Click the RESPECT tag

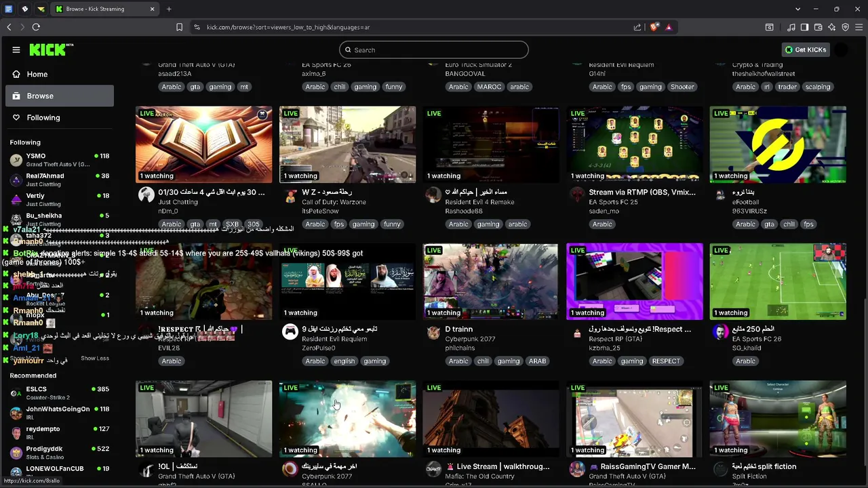point(666,361)
